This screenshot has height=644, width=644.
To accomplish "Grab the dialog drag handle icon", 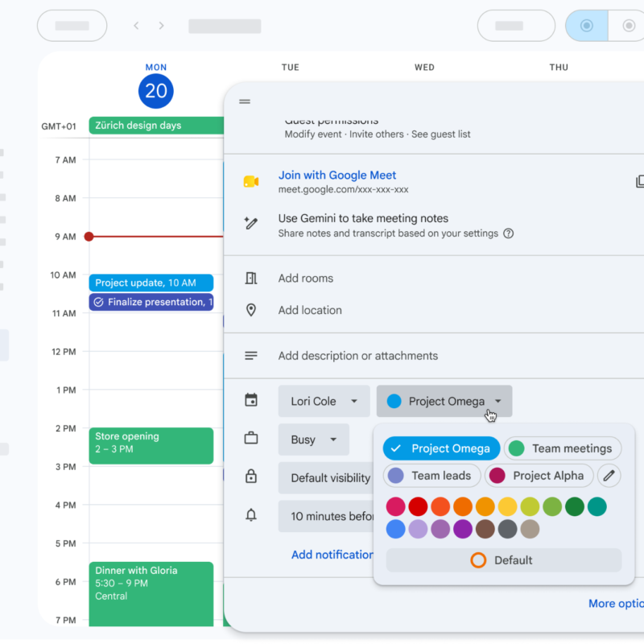I will click(245, 101).
